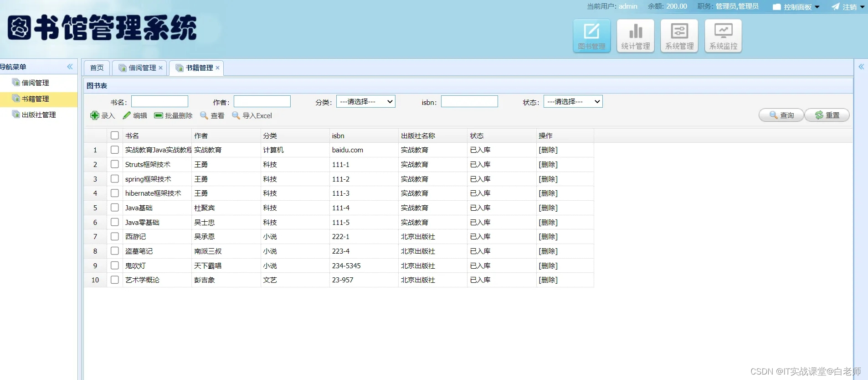Open the 状态 status dropdown

[x=573, y=101]
